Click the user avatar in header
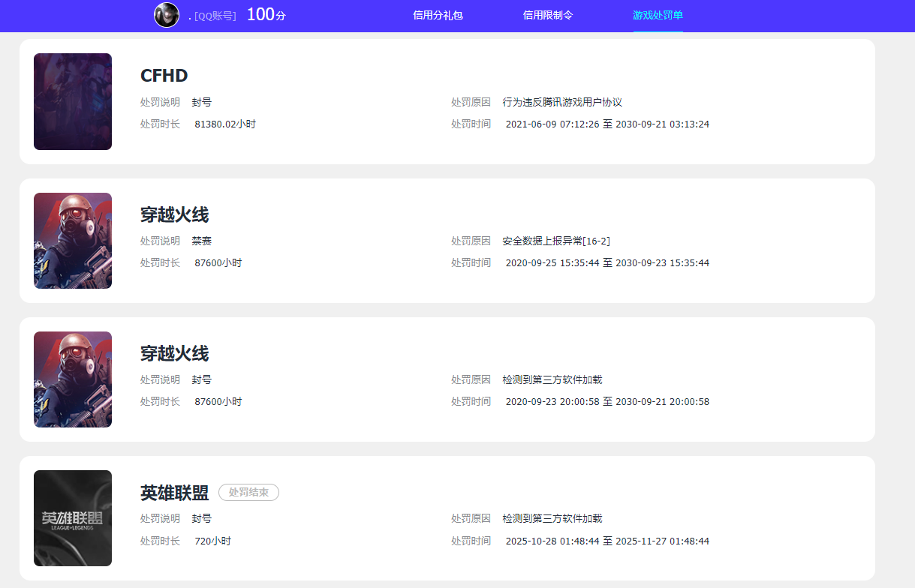Screen dimensions: 915x588 (167, 15)
